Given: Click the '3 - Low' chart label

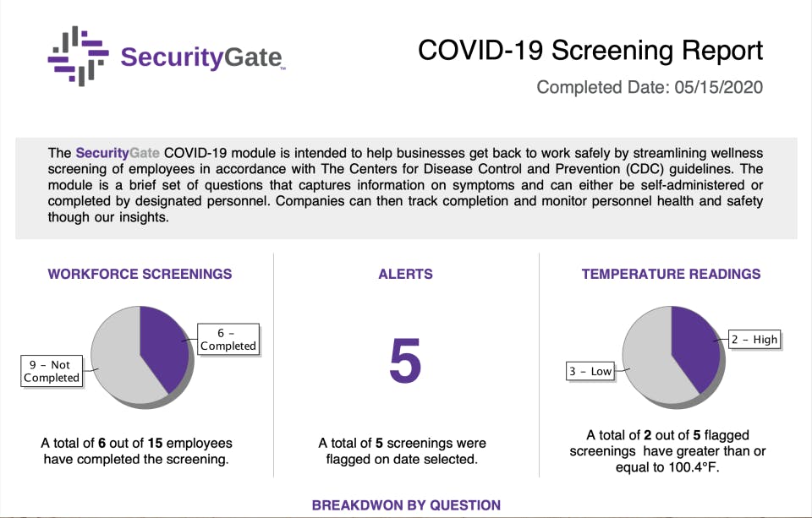Looking at the screenshot, I should 590,371.
